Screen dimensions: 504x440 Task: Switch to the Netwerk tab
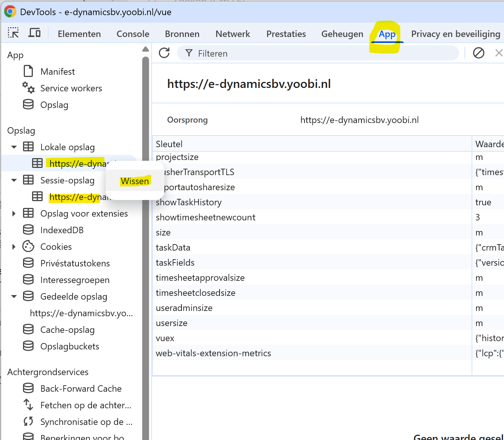coord(233,34)
